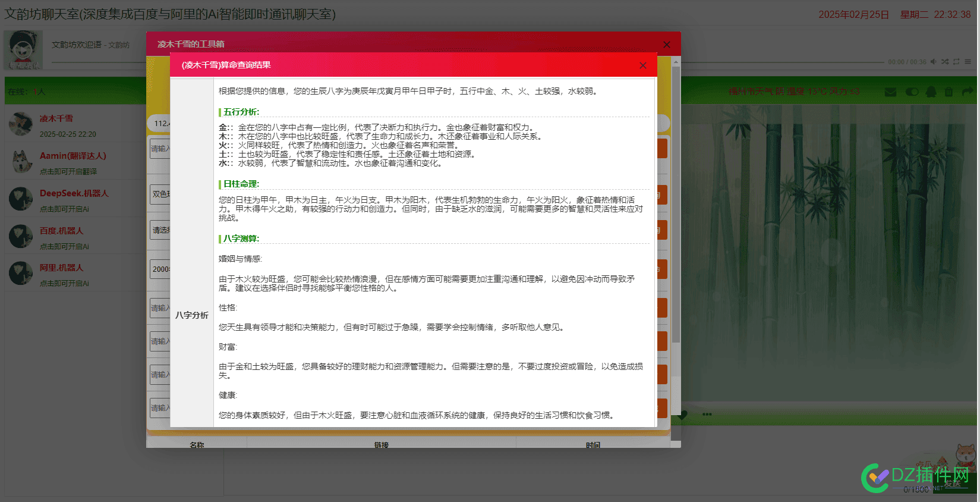This screenshot has height=502, width=980.
Task: Open DeepSeek.机器人 chat entry
Action: [x=74, y=193]
